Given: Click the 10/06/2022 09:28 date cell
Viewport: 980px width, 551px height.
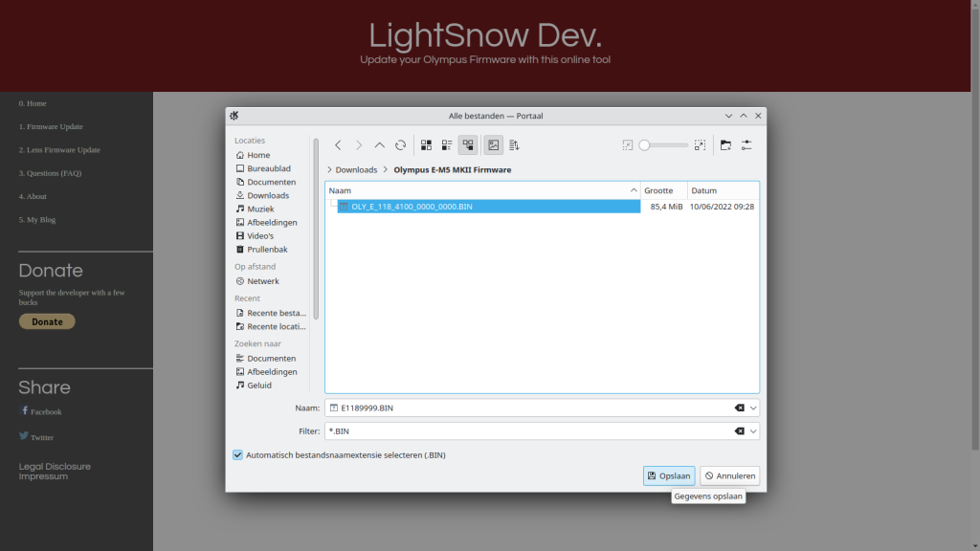Looking at the screenshot, I should click(722, 207).
